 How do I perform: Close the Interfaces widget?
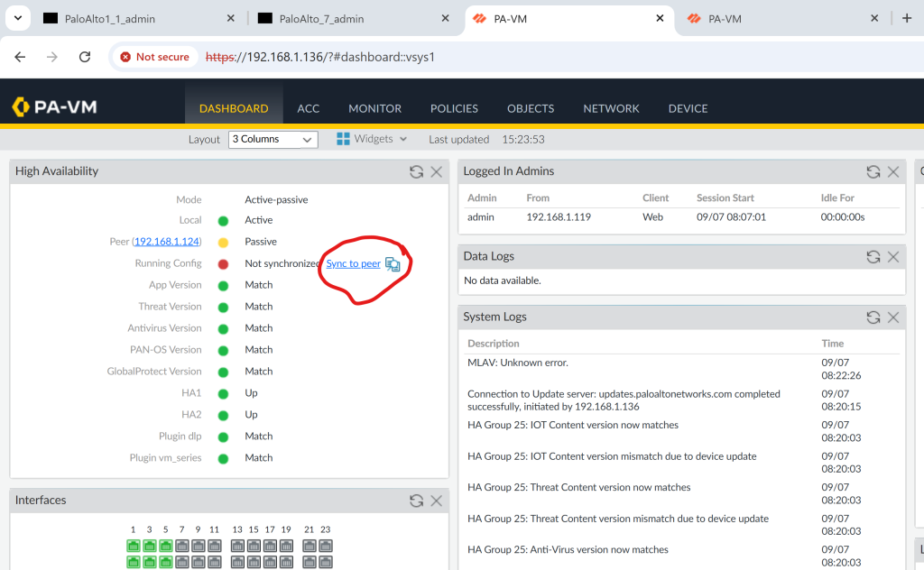pyautogui.click(x=437, y=501)
